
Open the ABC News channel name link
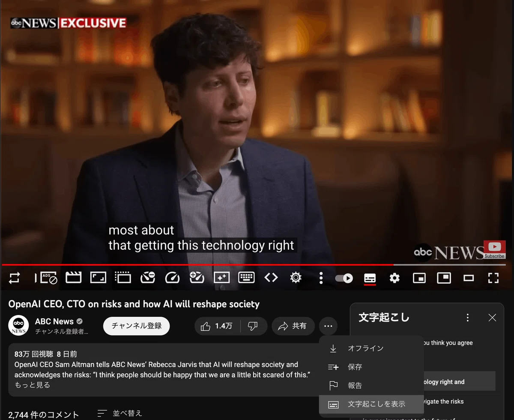point(54,321)
